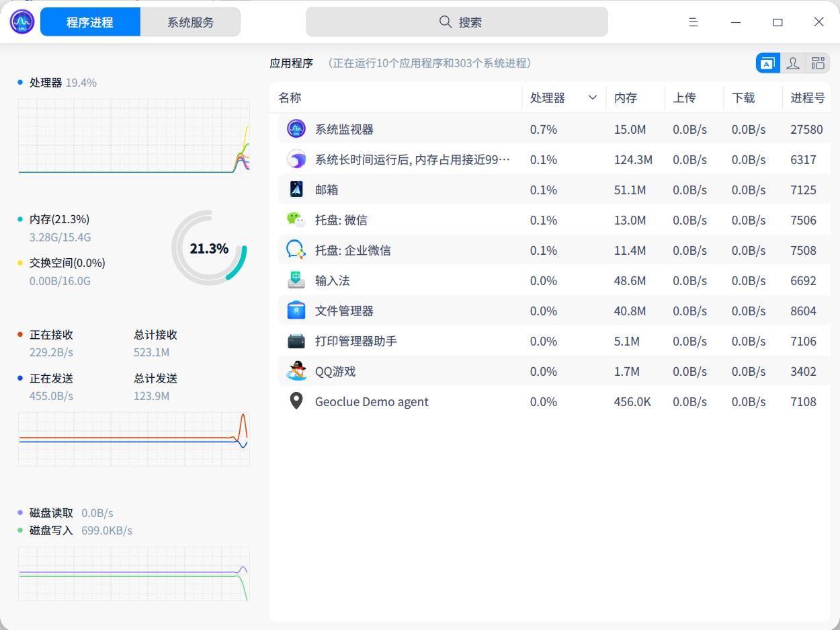The image size is (840, 630).
Task: Click the 3.28G/15.4G memory usage text
Action: tap(60, 237)
